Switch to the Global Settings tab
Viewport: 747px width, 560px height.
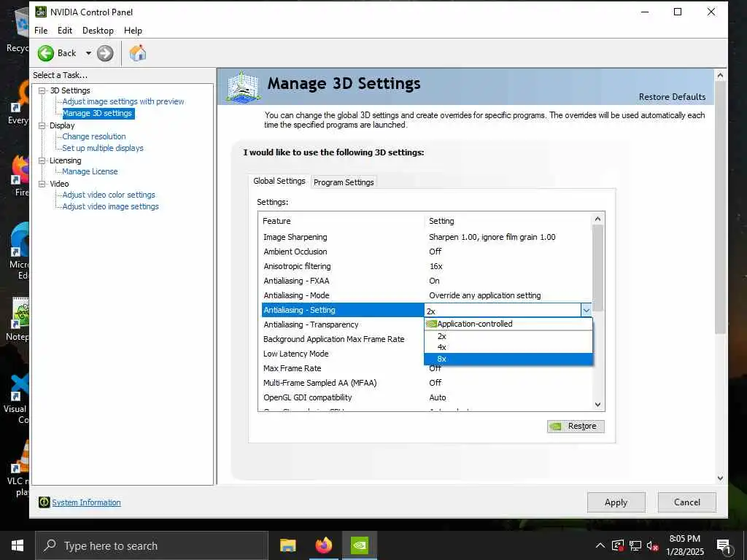279,181
